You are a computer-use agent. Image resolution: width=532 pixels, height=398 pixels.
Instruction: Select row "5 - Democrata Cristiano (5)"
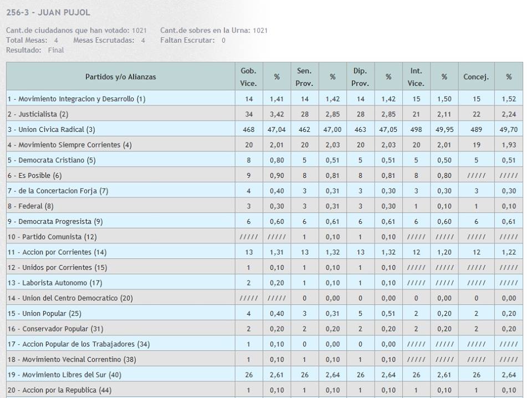(x=265, y=160)
